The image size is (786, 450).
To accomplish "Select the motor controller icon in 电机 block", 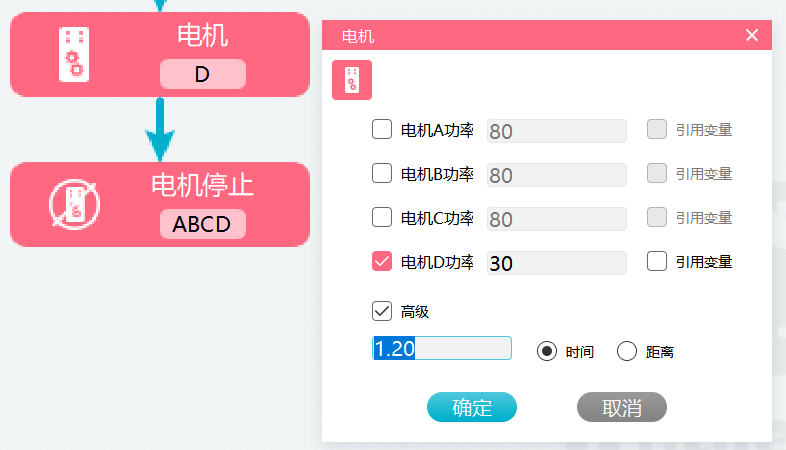I will pyautogui.click(x=74, y=54).
